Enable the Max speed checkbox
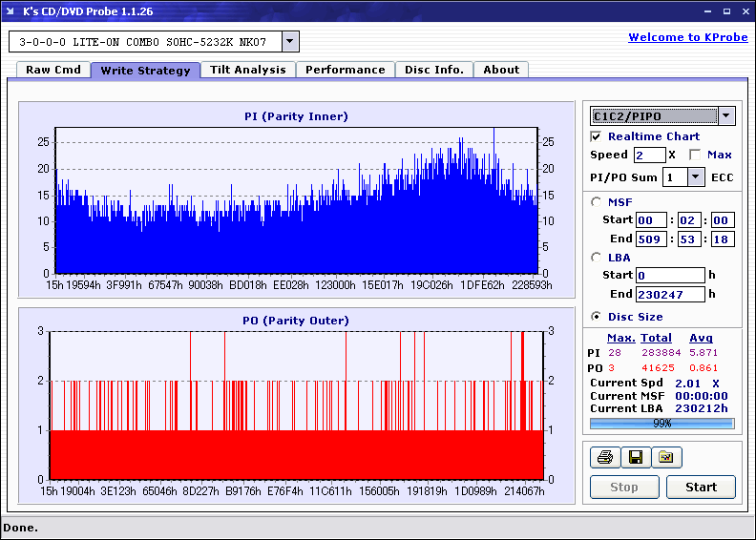Image resolution: width=756 pixels, height=540 pixels. pos(694,155)
